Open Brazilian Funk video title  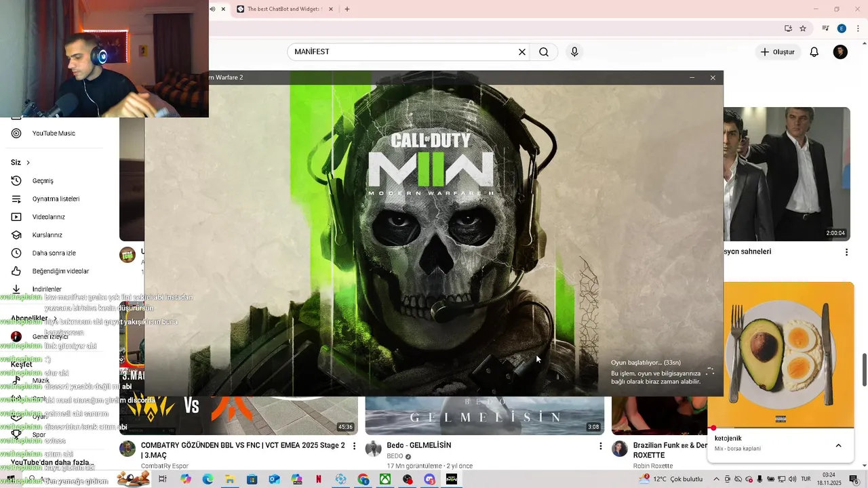[x=670, y=450]
